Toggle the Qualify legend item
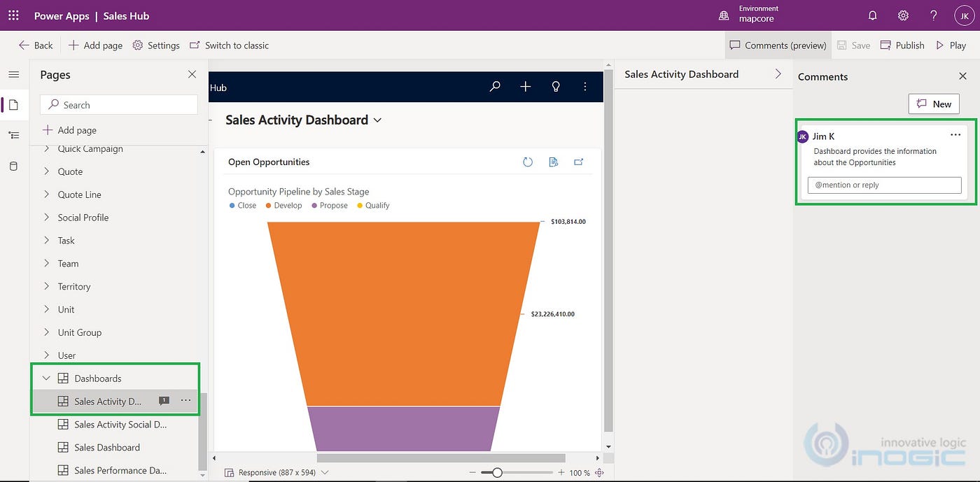The height and width of the screenshot is (482, 980). tap(373, 206)
